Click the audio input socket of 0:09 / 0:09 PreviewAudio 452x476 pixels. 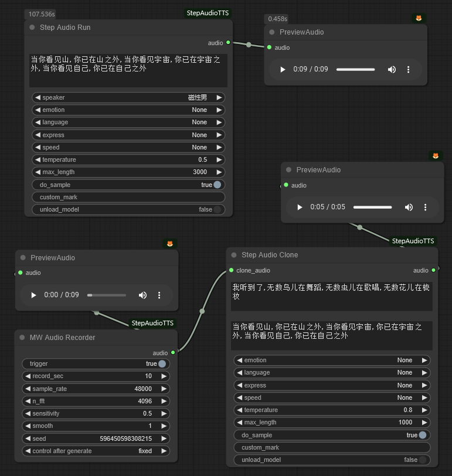269,47
